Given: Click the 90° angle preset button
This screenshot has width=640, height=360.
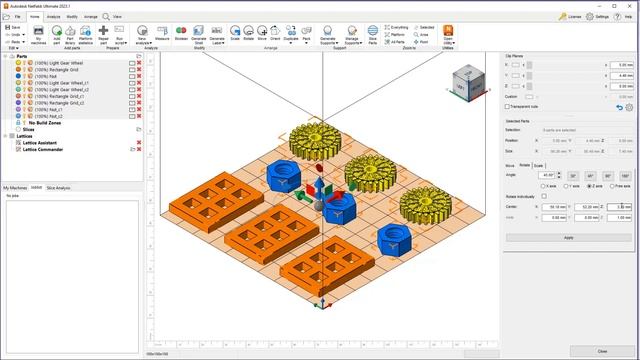Looking at the screenshot, I should point(608,176).
